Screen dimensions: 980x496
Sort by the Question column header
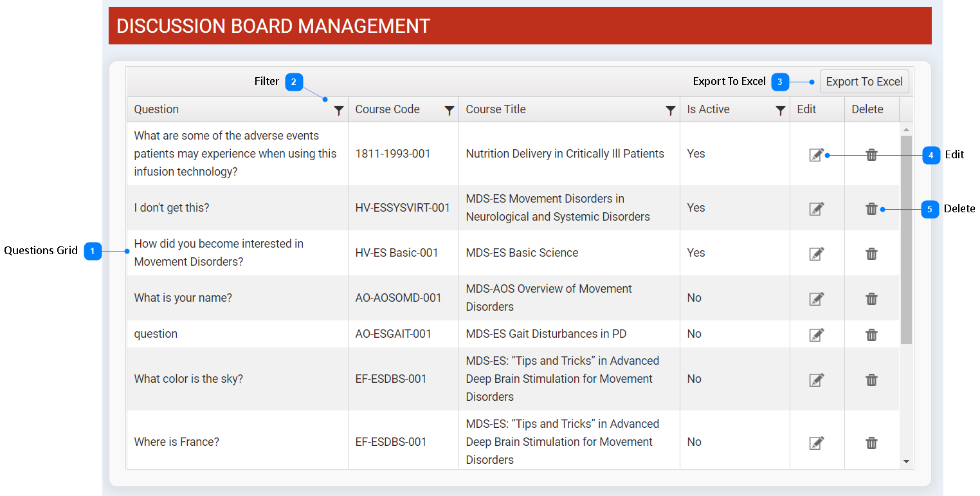point(156,109)
